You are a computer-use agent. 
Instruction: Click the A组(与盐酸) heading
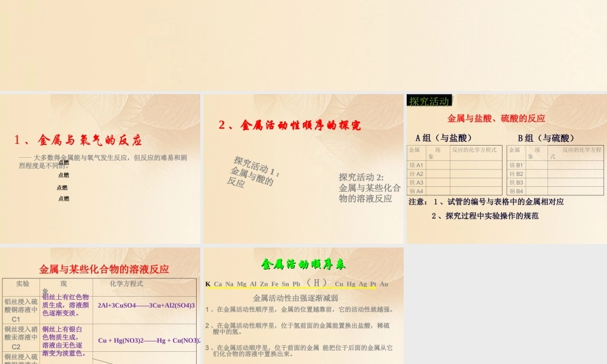point(444,138)
